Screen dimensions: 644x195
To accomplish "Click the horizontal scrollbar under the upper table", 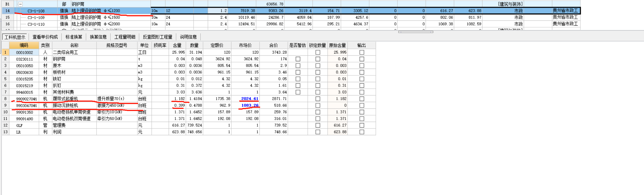I will tap(415, 32).
